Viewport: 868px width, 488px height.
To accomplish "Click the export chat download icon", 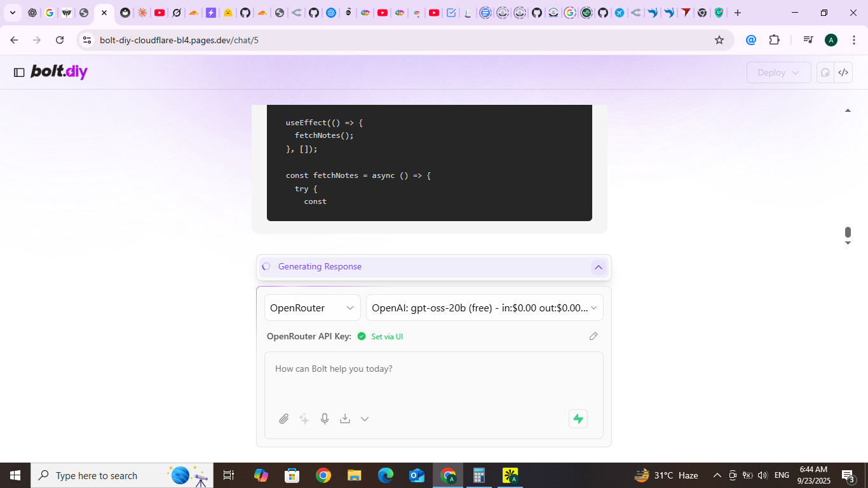I will [x=345, y=419].
